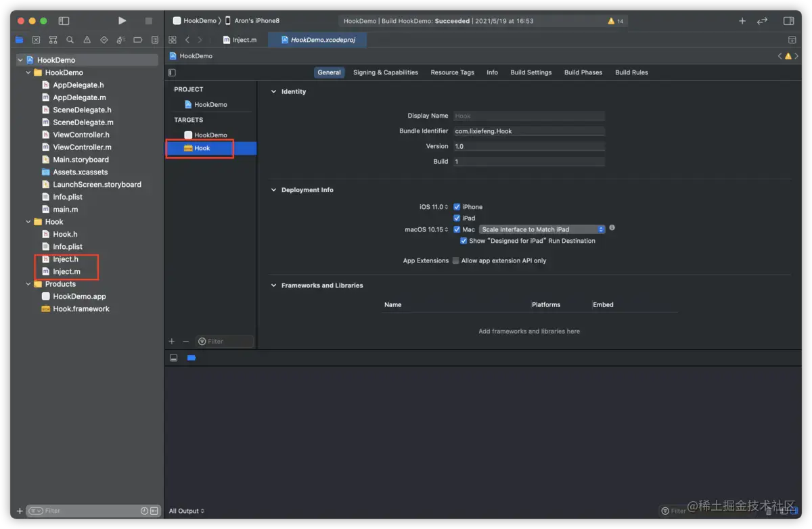Screen dimensions: 812x529
Task: Uncheck the iPad deployment checkbox
Action: pyautogui.click(x=457, y=218)
